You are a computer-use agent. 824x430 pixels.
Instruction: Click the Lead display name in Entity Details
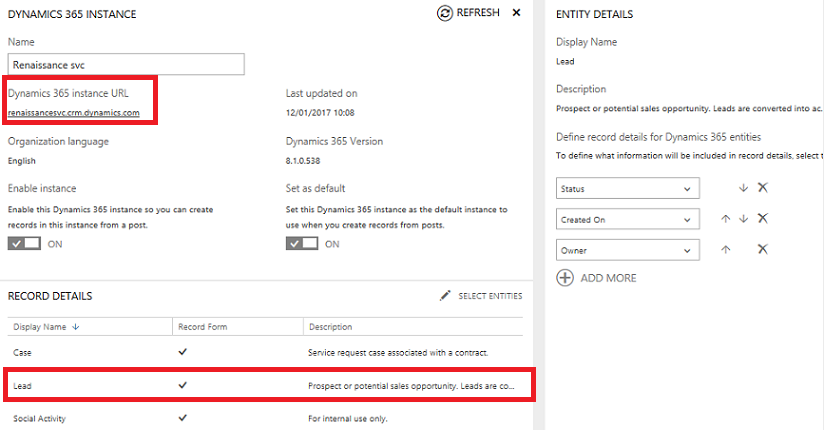click(x=565, y=62)
